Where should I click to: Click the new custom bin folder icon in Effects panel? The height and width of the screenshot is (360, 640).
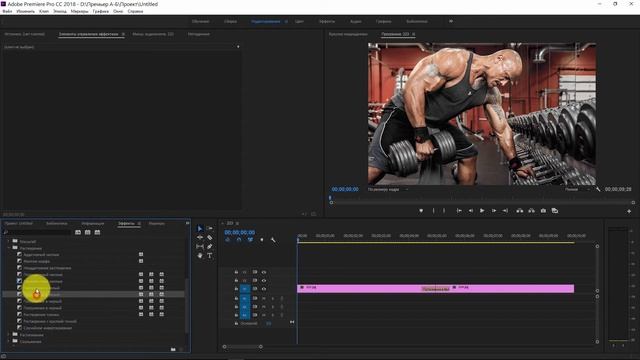[x=173, y=349]
